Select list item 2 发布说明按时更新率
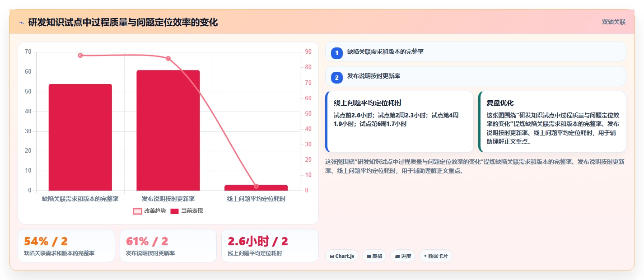The image size is (644, 280). 476,76
